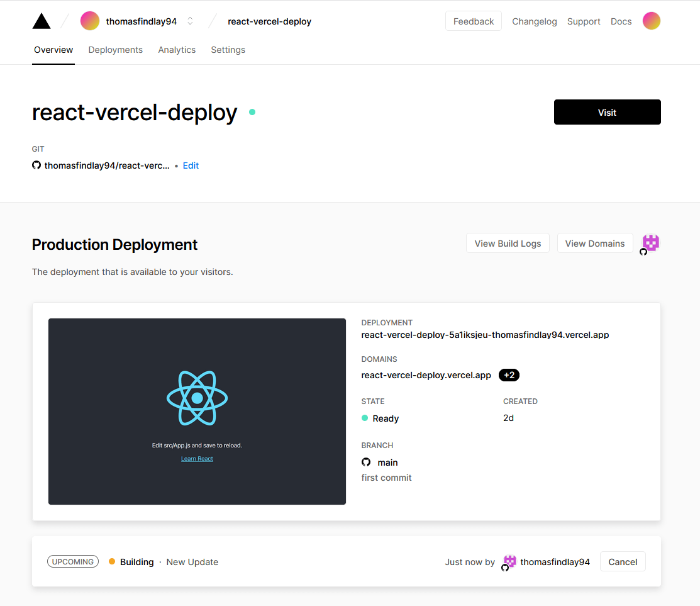Viewport: 700px width, 606px height.
Task: Click the black Visit button
Action: pos(607,112)
